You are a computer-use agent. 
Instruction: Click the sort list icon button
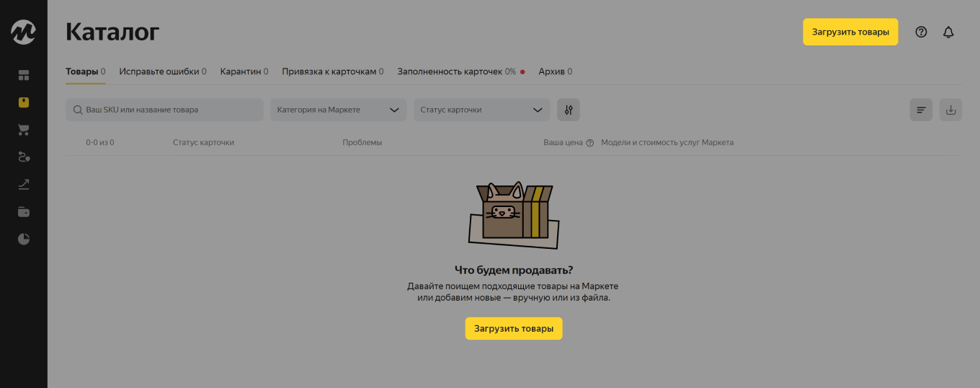[x=921, y=110]
